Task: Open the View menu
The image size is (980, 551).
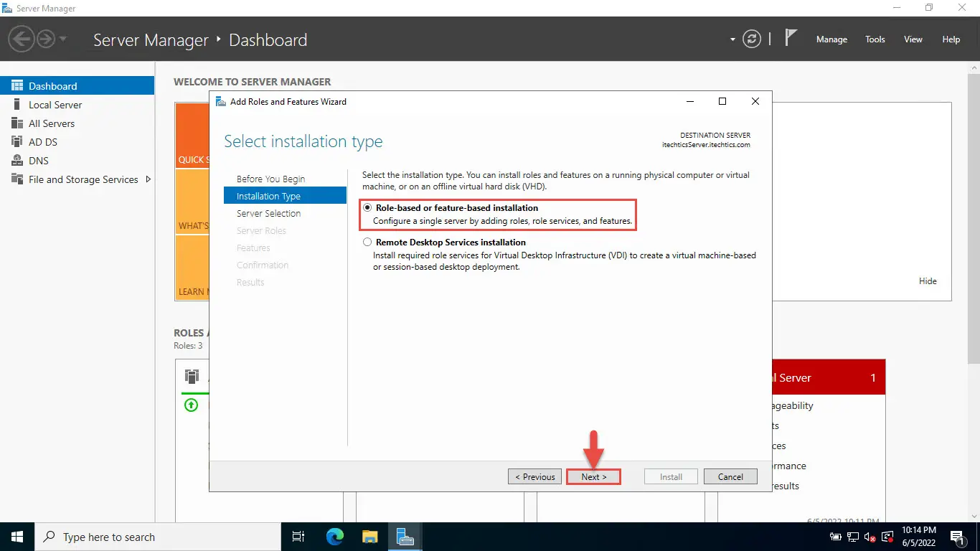Action: tap(913, 39)
